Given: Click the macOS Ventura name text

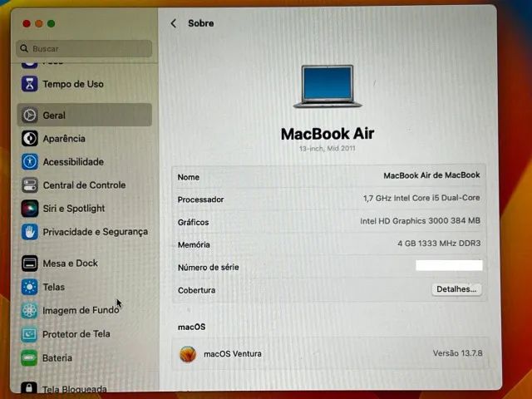Looking at the screenshot, I should coord(233,354).
